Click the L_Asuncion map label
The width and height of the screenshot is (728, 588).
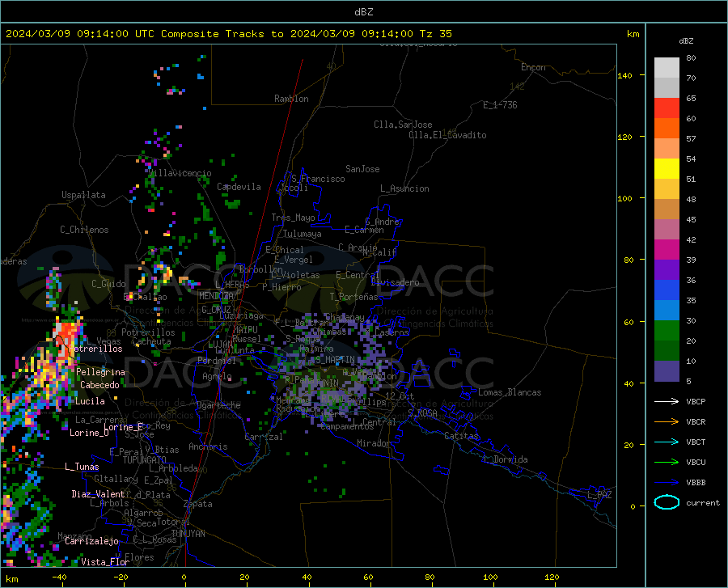[x=404, y=188]
